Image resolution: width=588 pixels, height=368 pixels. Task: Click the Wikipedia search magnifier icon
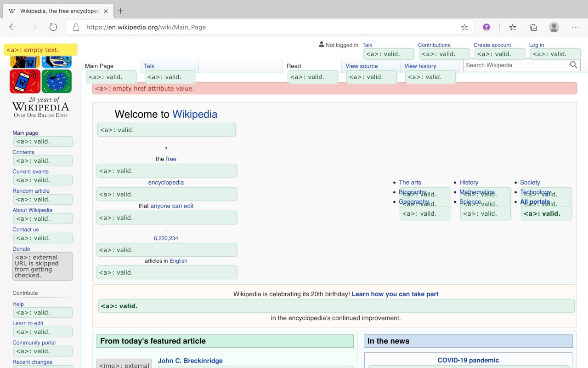click(x=573, y=65)
